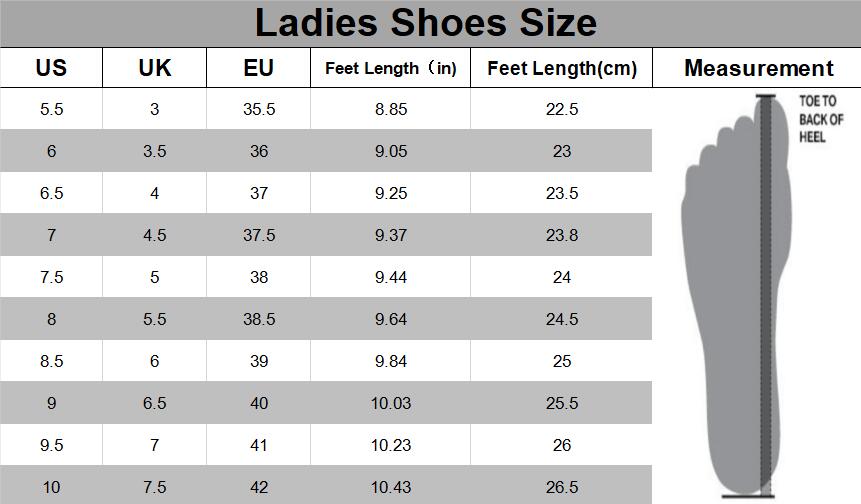Click the 23.8 cm feet length cell

pyautogui.click(x=561, y=235)
